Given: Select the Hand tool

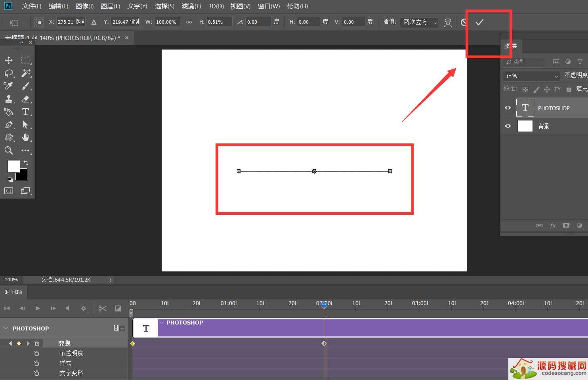Looking at the screenshot, I should coord(26,137).
